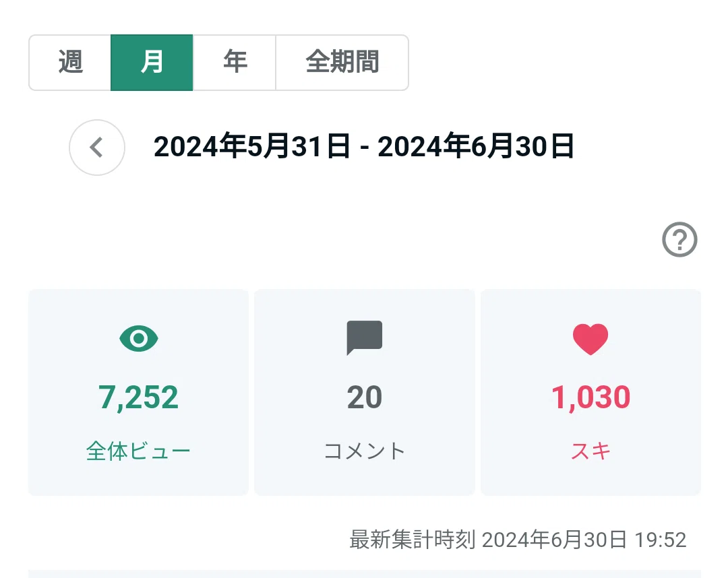Click the コメント label
The image size is (728, 578).
click(365, 451)
